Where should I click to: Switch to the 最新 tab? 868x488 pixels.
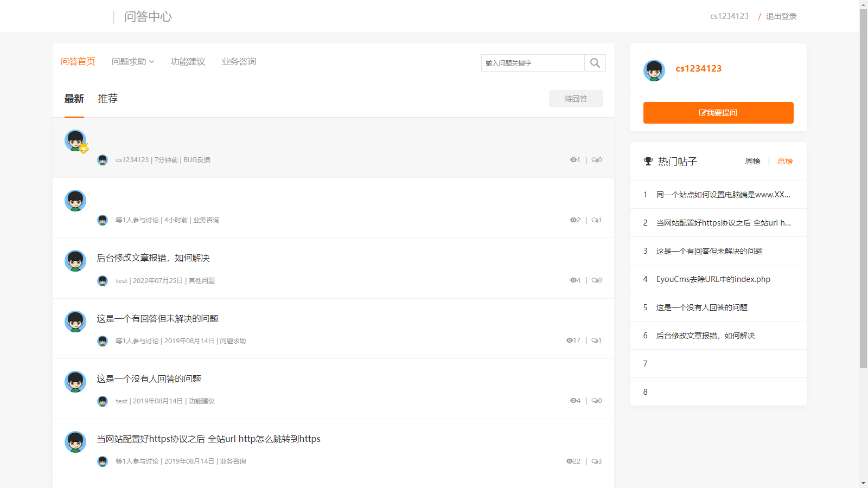point(74,99)
